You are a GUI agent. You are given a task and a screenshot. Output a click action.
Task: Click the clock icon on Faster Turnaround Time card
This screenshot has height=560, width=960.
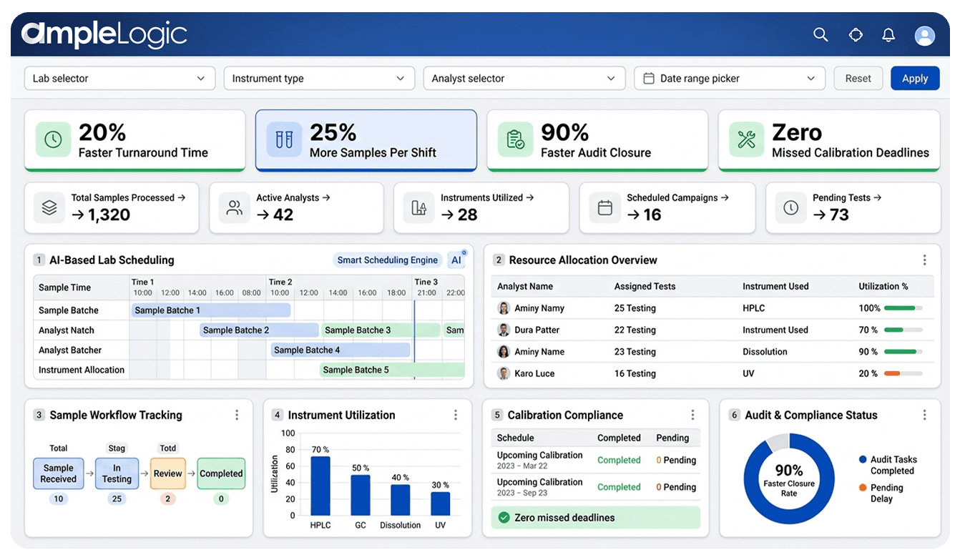[x=53, y=139]
